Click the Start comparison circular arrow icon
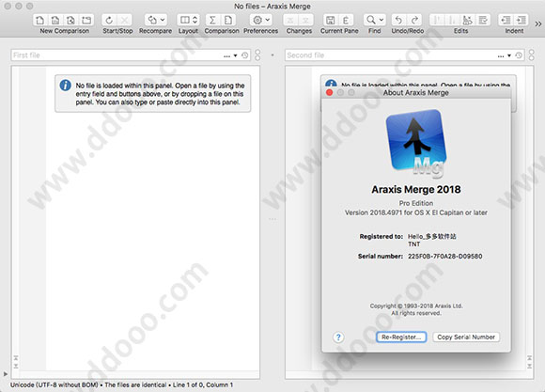Image resolution: width=545 pixels, height=392 pixels. (109, 20)
